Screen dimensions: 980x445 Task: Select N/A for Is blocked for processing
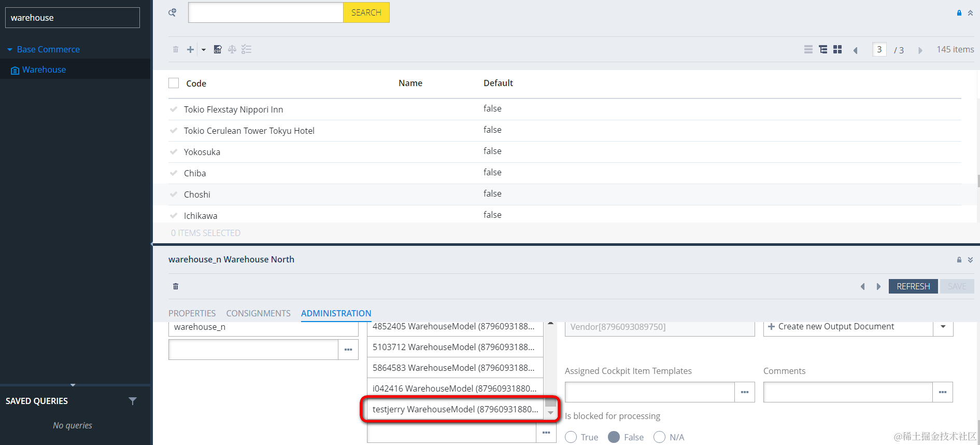click(x=659, y=437)
